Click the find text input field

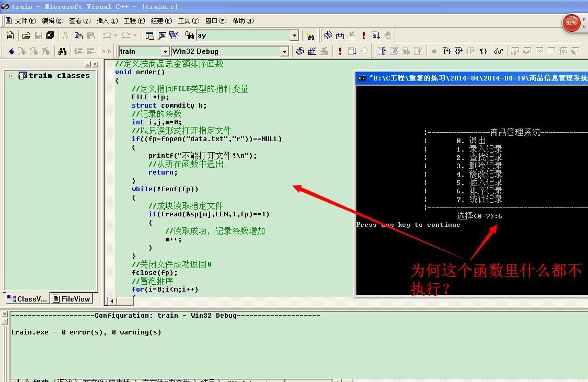(x=243, y=36)
